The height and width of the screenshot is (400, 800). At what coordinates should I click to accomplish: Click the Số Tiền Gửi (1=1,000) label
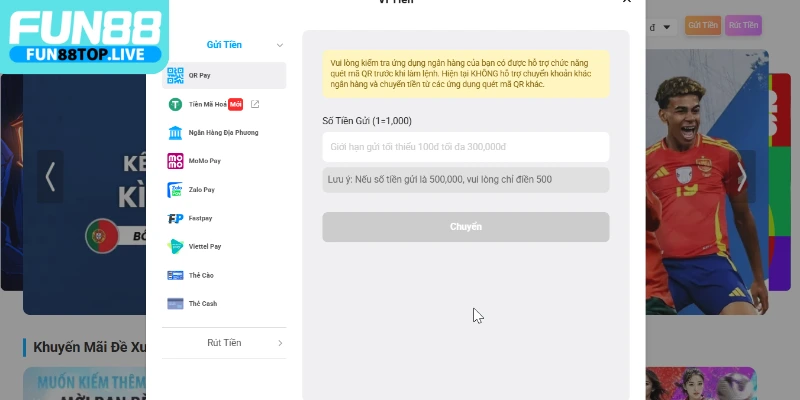[x=367, y=121]
